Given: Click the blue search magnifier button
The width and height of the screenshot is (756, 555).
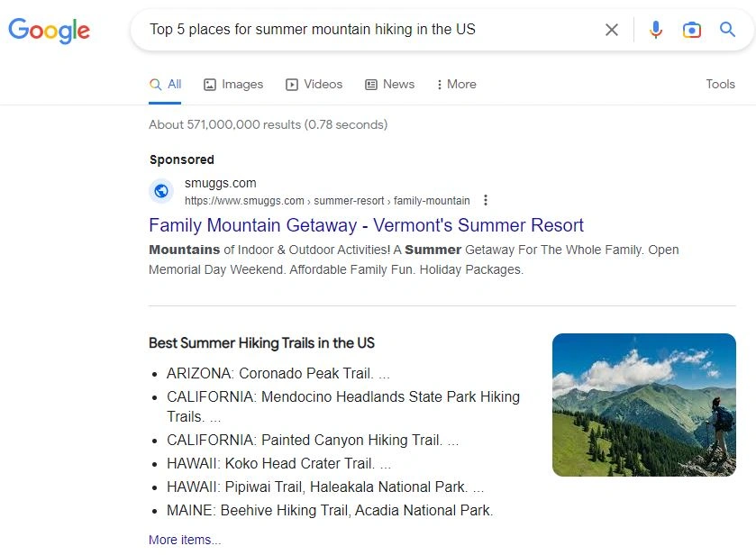Looking at the screenshot, I should [728, 30].
